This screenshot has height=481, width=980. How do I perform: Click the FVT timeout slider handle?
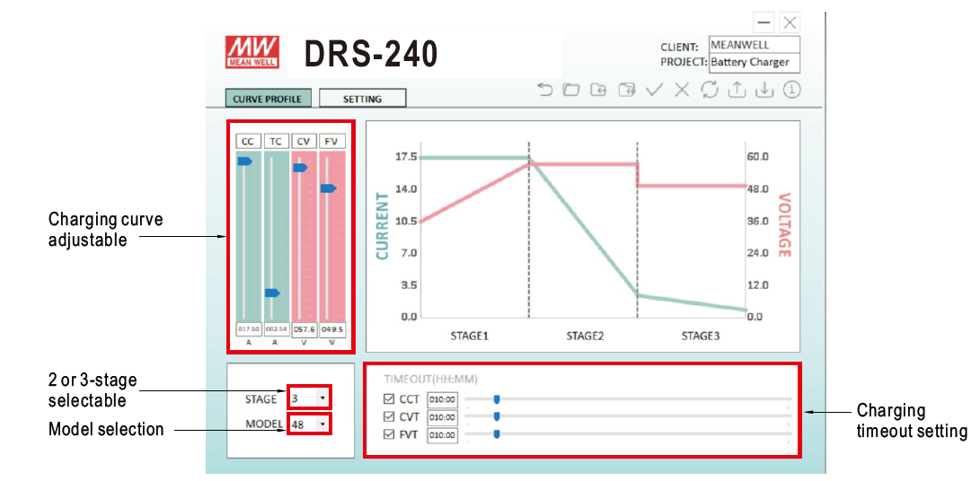497,434
